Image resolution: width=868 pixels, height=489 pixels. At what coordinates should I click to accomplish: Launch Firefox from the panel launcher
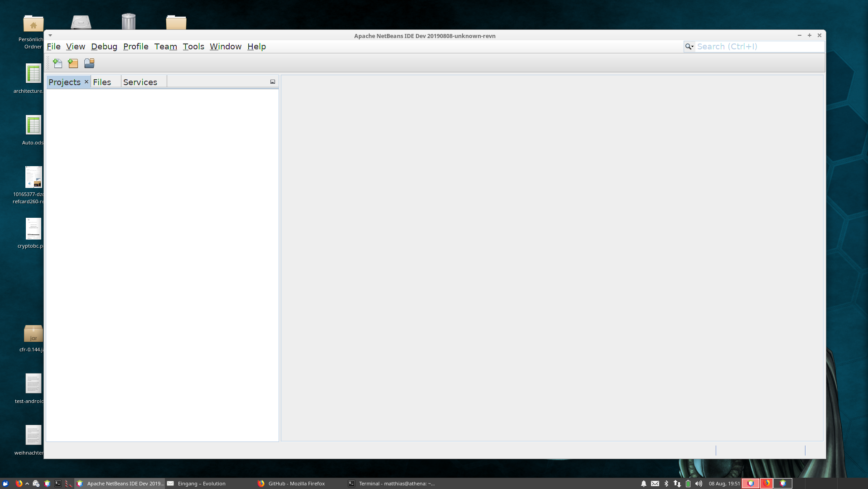tap(19, 484)
